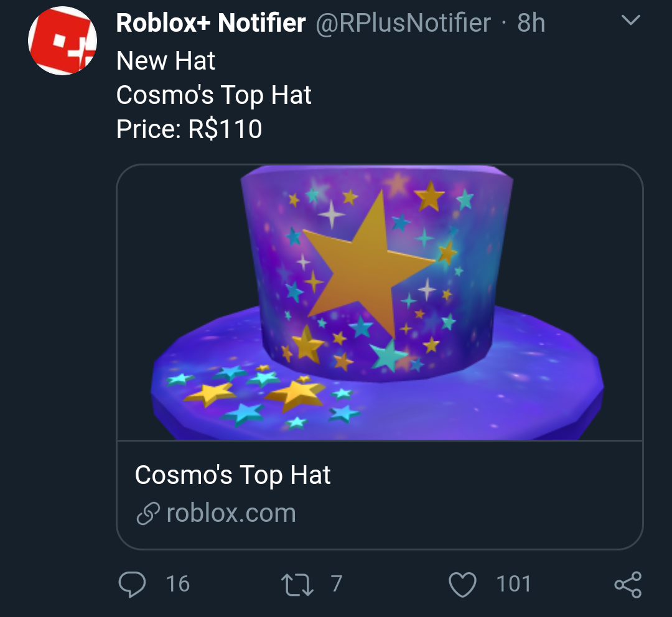672x617 pixels.
Task: Click the Roblox+ Notifier display name
Action: (x=211, y=24)
